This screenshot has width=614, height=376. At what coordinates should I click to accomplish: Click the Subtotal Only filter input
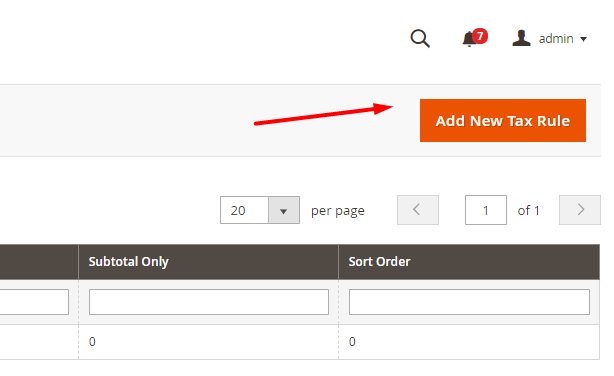(209, 302)
